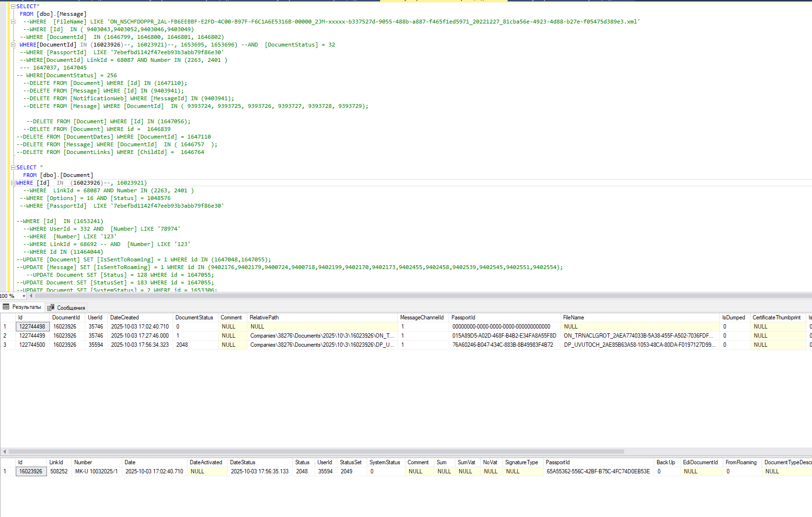Click DateCreated cell 2025-10-03 17:27:46.000
The height and width of the screenshot is (517, 812).
click(140, 336)
